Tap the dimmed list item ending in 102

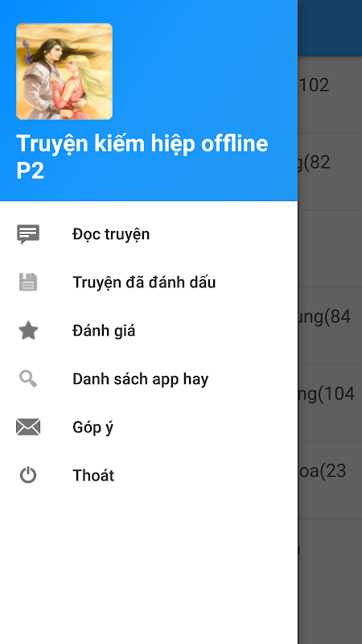click(x=330, y=95)
